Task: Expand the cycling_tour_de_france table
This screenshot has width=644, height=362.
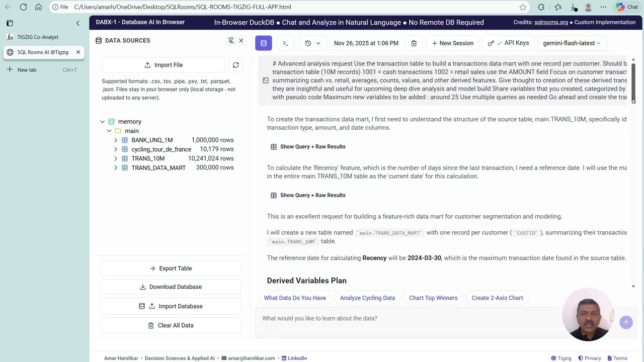Action: [116, 149]
